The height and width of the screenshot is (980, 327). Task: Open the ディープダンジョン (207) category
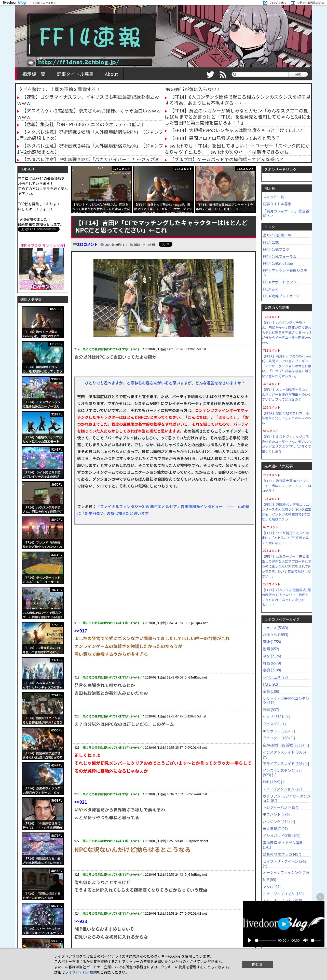coord(283,789)
